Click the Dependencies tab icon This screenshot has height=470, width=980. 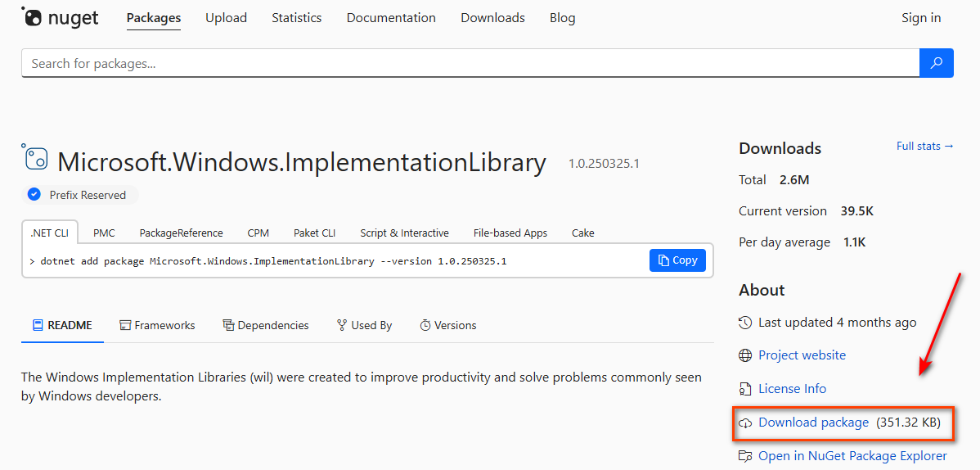228,325
